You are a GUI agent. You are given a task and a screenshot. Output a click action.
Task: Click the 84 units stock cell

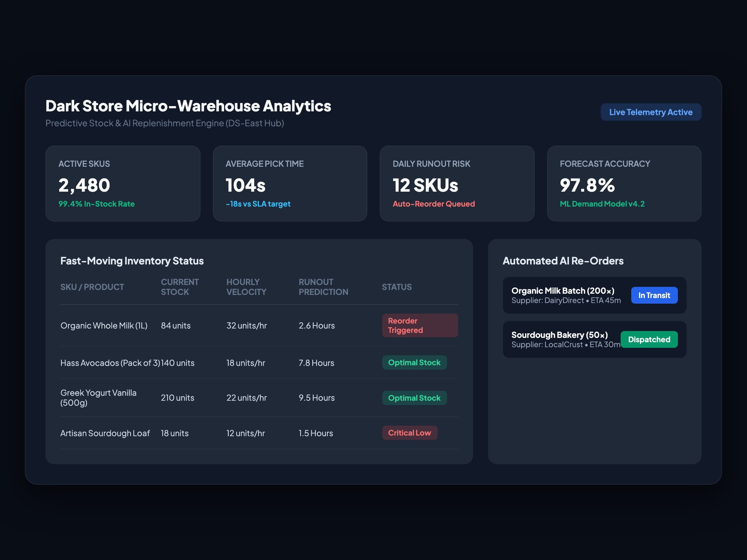(176, 326)
